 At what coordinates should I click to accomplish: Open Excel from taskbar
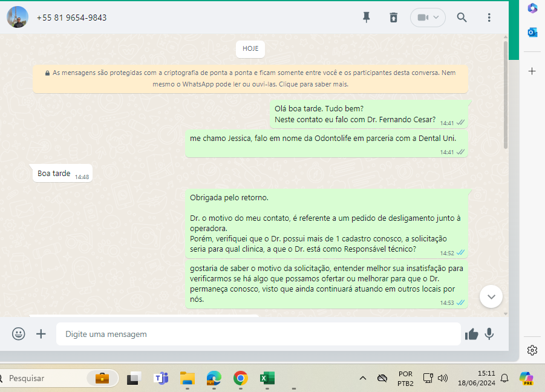pos(267,378)
